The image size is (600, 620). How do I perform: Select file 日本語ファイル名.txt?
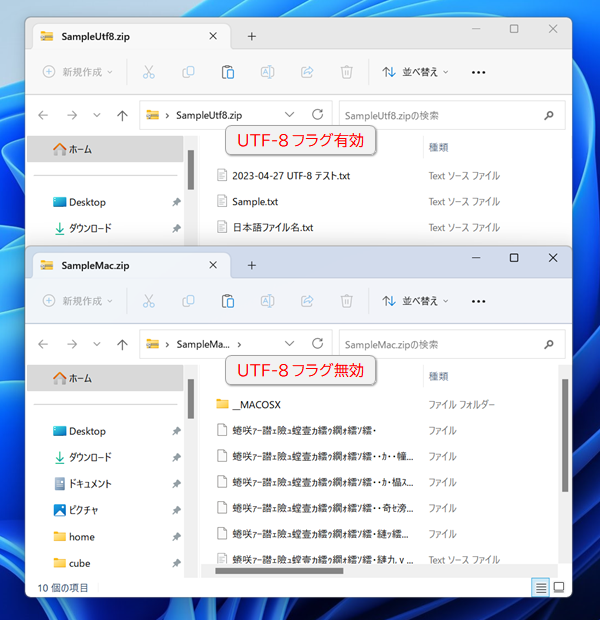(273, 227)
